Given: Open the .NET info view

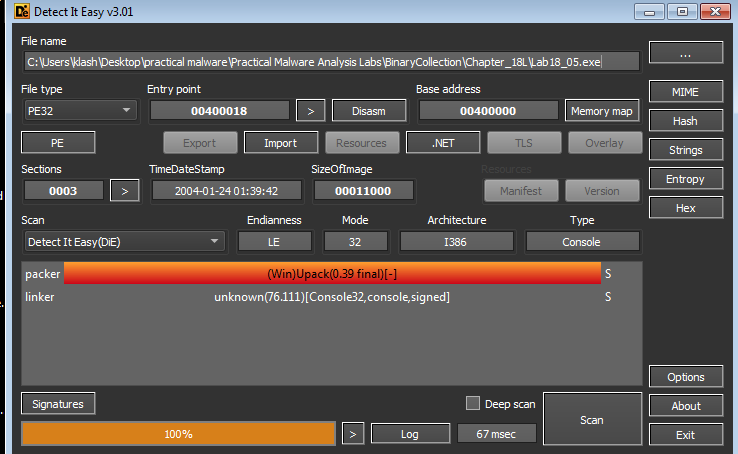Looking at the screenshot, I should tap(443, 143).
